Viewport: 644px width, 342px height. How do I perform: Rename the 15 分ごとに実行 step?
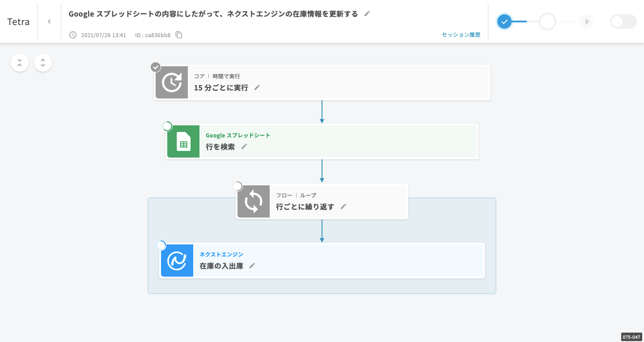point(257,88)
